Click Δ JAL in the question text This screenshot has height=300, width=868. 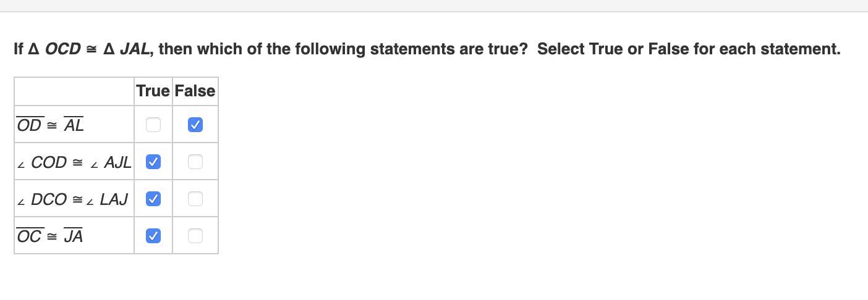click(x=127, y=49)
